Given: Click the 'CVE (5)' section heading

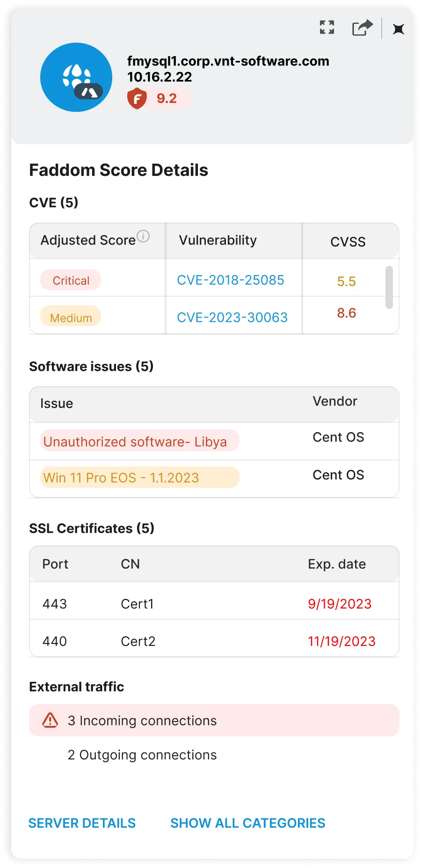Looking at the screenshot, I should [54, 203].
